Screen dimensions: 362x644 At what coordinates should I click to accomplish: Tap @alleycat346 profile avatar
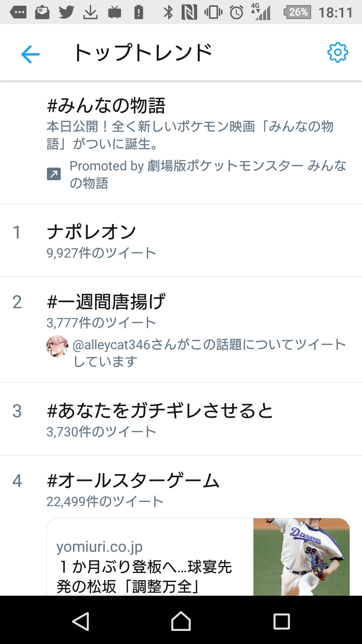tap(57, 346)
